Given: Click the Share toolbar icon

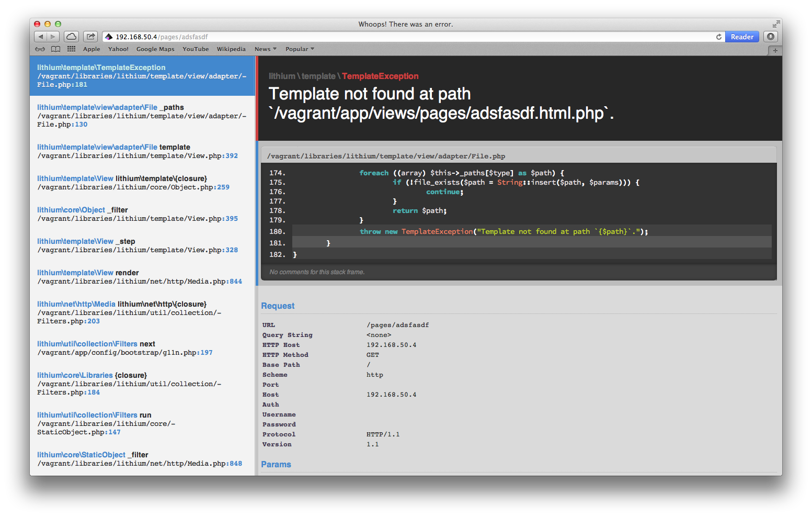Looking at the screenshot, I should pyautogui.click(x=91, y=37).
